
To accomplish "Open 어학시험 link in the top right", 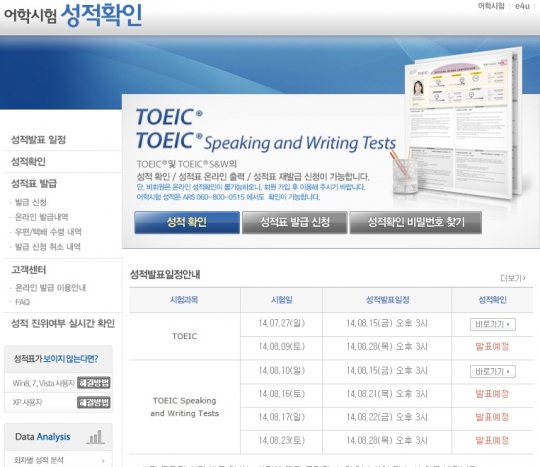I will click(491, 6).
